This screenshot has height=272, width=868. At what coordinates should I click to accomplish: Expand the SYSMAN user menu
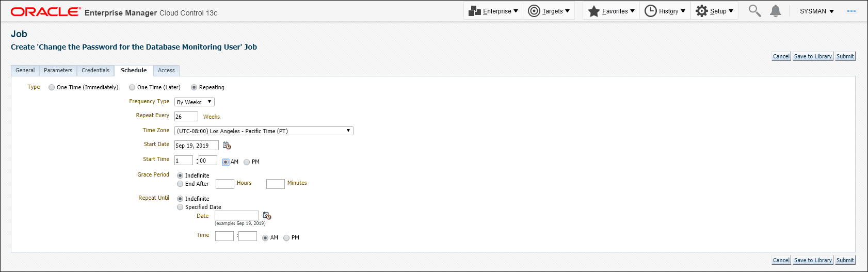(x=816, y=11)
